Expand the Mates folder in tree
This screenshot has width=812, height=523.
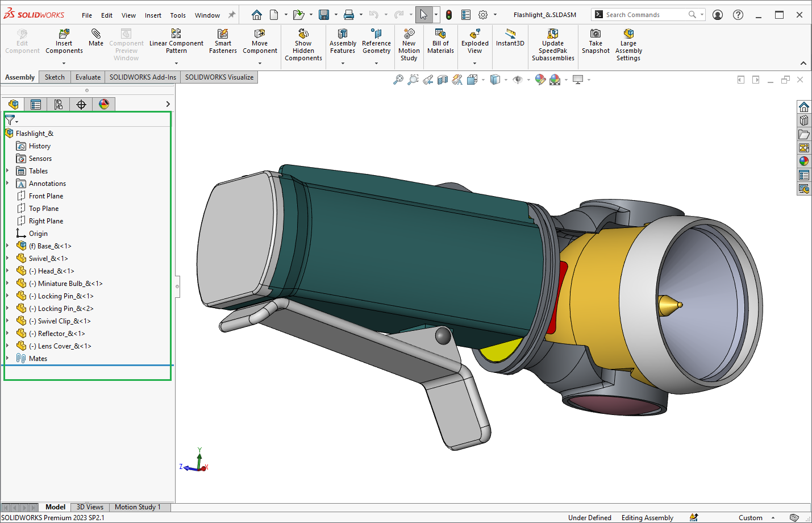coord(7,359)
